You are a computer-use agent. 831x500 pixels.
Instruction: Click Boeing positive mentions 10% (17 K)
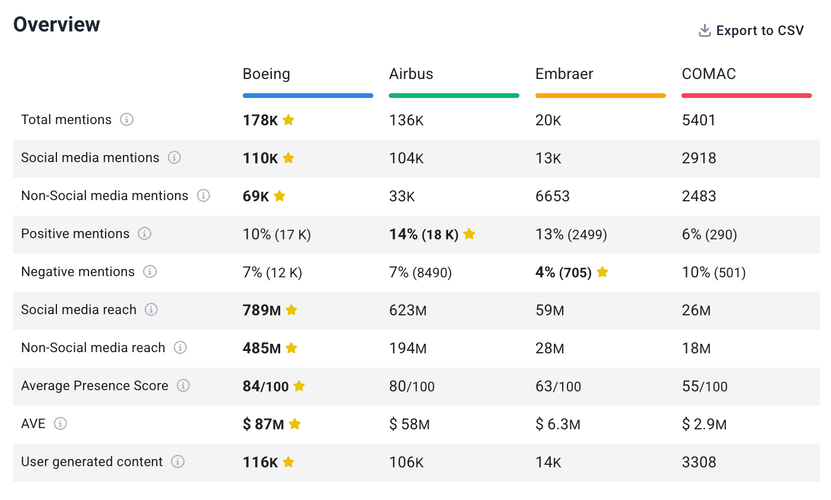tap(277, 234)
